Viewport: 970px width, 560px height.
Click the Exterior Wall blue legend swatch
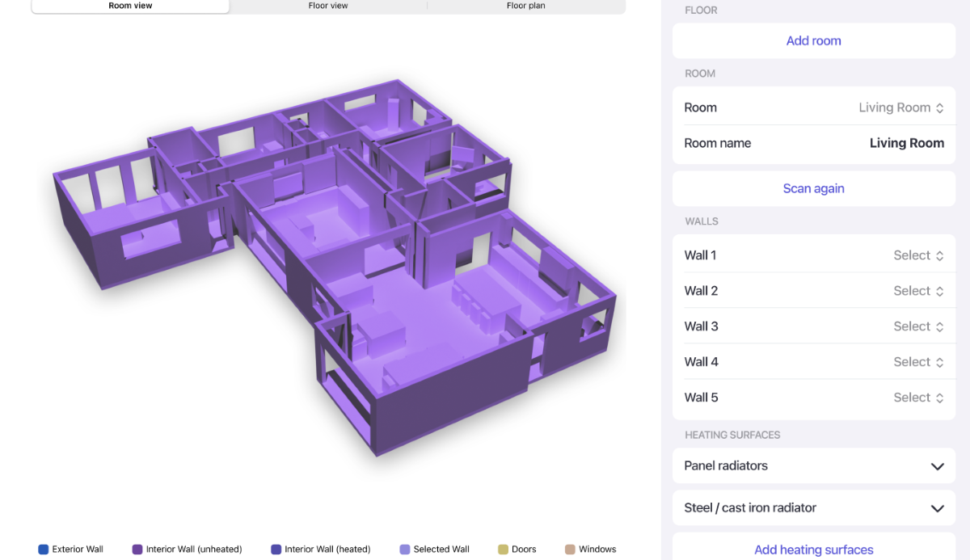(44, 549)
